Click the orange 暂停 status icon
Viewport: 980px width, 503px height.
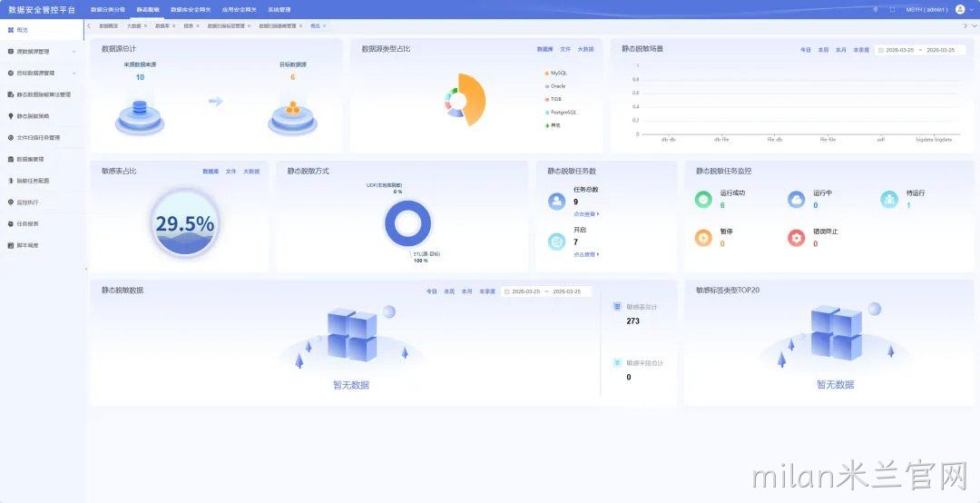tap(703, 238)
